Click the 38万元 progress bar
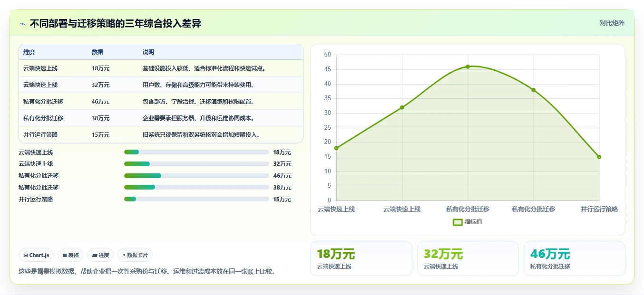 click(196, 188)
